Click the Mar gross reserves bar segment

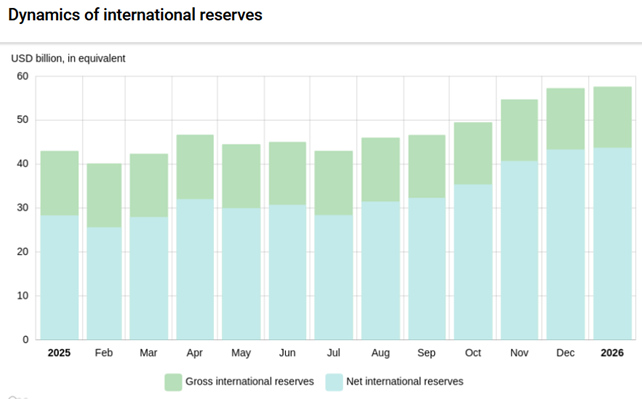pos(149,185)
